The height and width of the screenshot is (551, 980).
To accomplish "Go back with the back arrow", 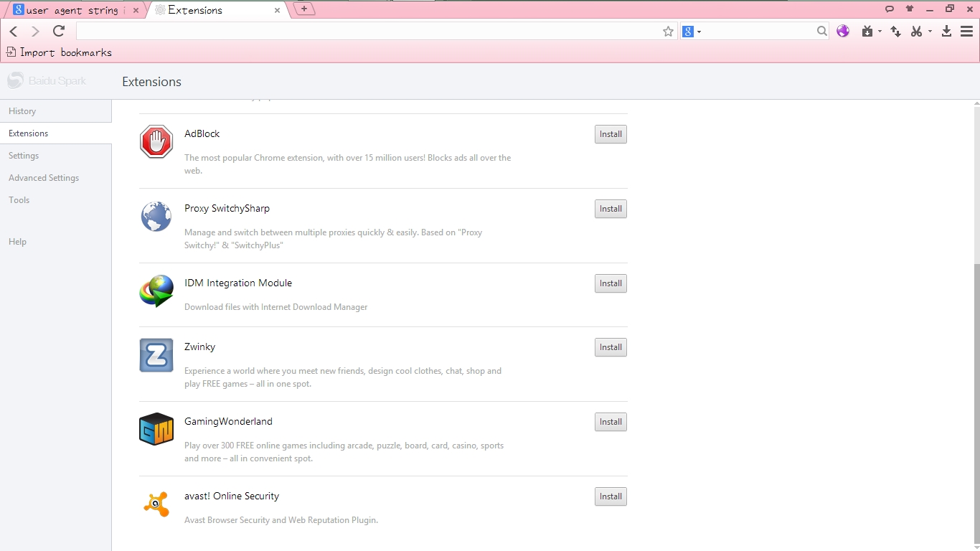I will [x=14, y=31].
